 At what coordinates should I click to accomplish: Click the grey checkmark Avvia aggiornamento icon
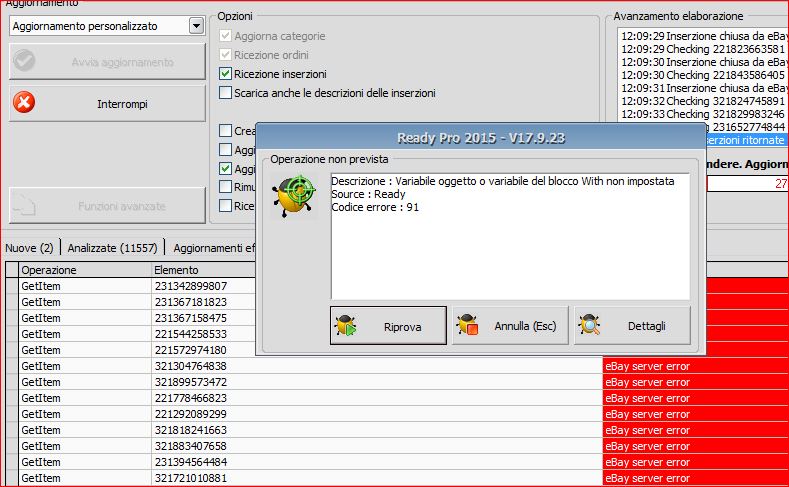coord(24,61)
